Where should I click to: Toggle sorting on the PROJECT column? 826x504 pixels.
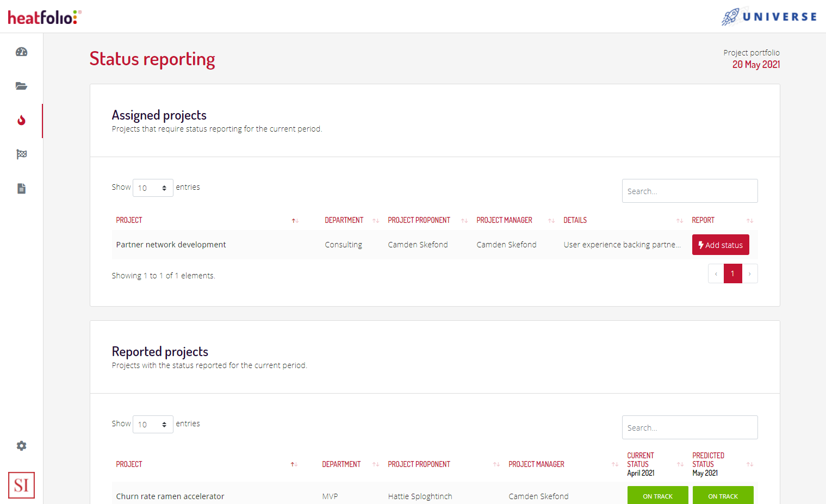click(x=294, y=220)
